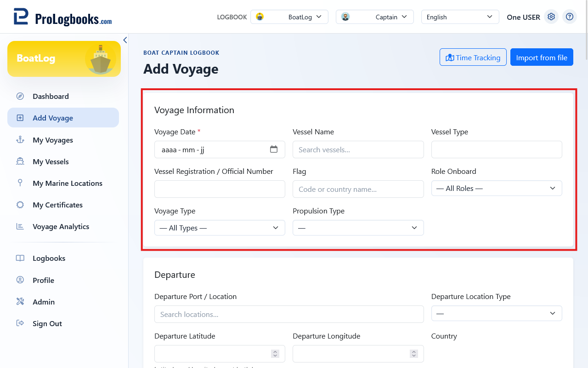Click the My Certificates badge icon
Image resolution: width=588 pixels, height=368 pixels.
point(20,205)
